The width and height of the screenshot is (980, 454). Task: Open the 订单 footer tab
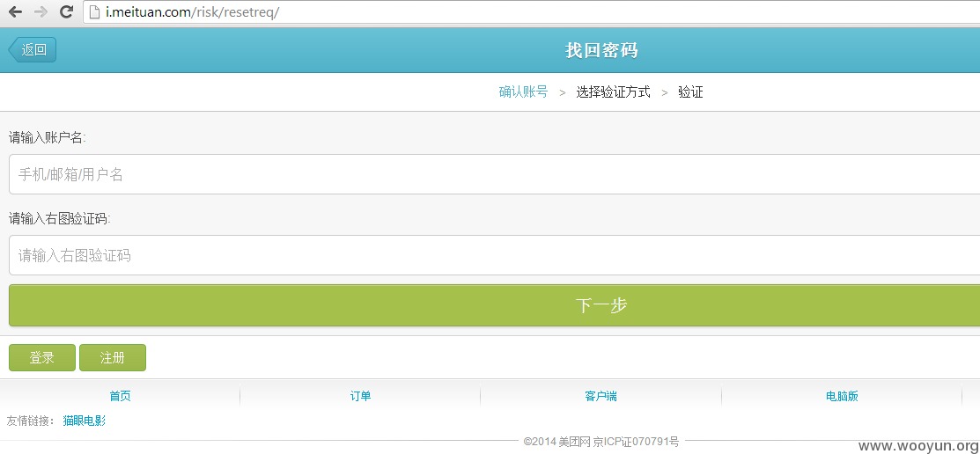pyautogui.click(x=361, y=396)
